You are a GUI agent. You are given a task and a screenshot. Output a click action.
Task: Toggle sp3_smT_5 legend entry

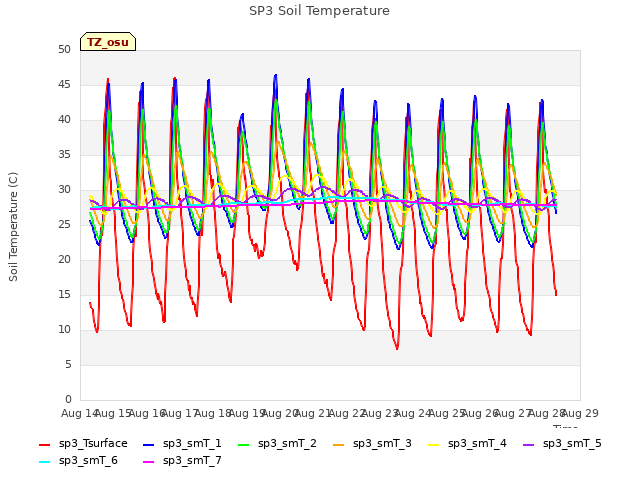click(x=562, y=444)
